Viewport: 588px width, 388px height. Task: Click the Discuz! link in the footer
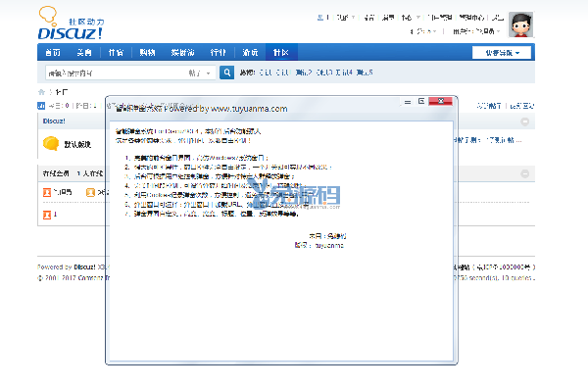tap(84, 267)
